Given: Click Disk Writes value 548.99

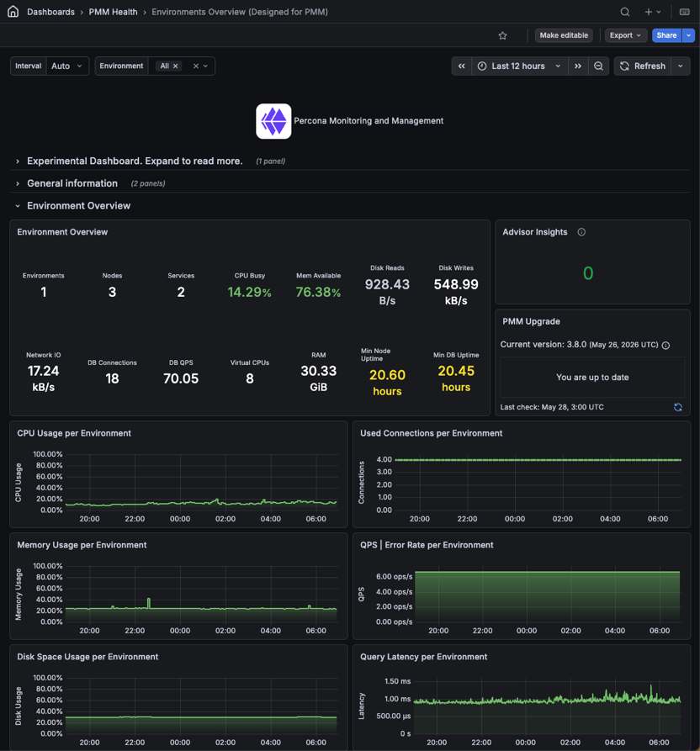Looking at the screenshot, I should pos(456,284).
